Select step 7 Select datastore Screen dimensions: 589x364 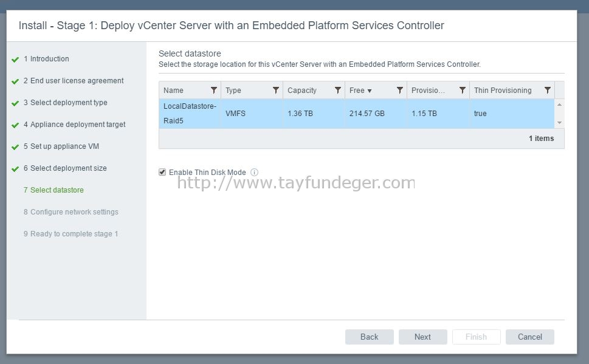coord(53,190)
